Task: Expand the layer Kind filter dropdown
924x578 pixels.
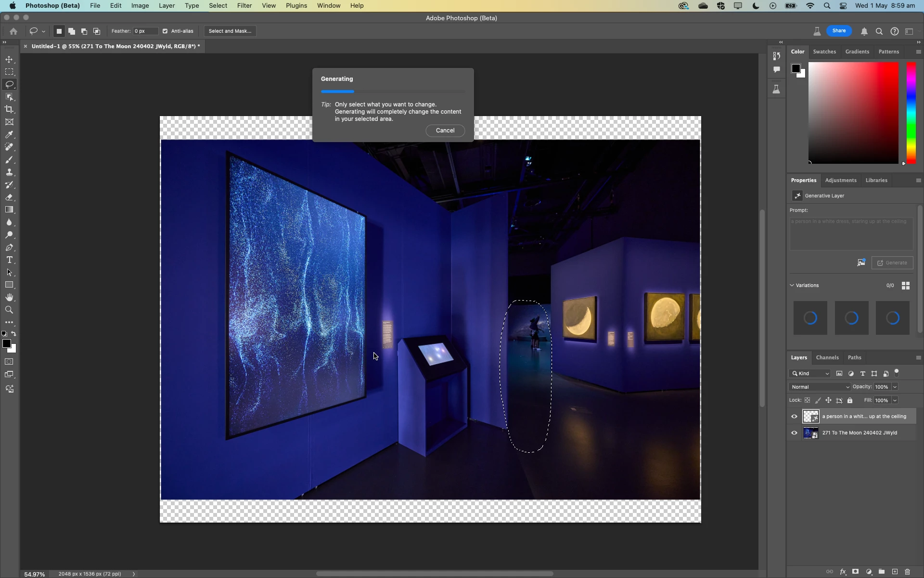Action: [810, 374]
